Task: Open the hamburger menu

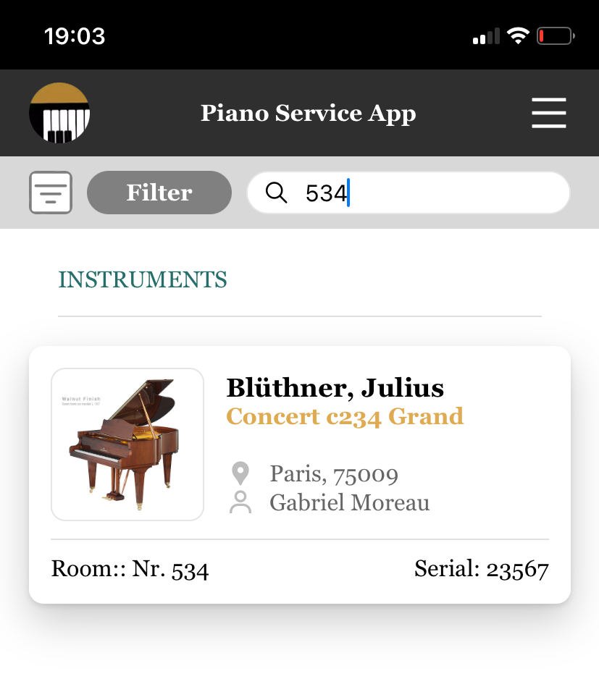Action: coord(548,113)
